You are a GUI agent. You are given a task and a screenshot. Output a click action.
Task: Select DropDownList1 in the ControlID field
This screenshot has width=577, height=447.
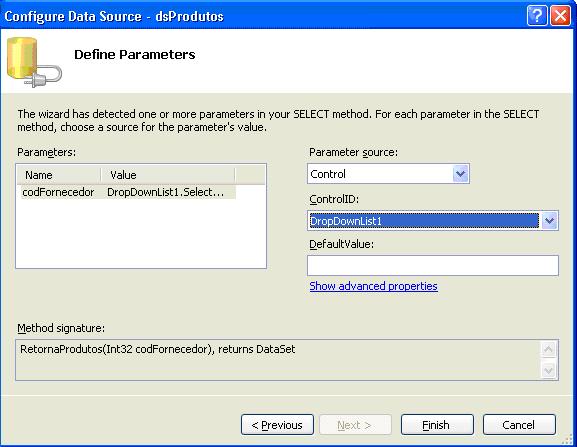click(424, 221)
